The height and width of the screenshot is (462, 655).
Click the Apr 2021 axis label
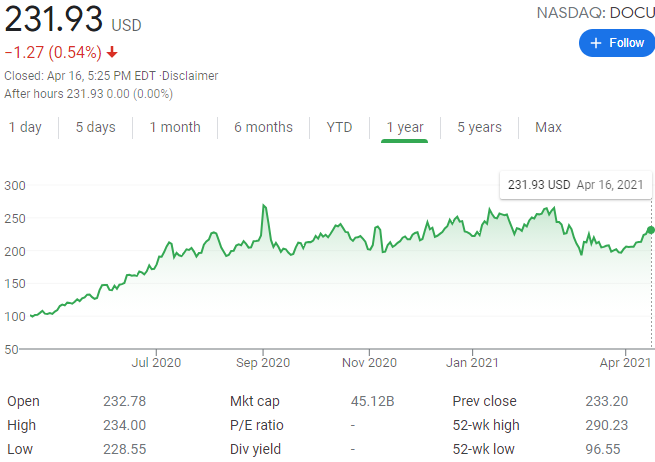tap(625, 362)
